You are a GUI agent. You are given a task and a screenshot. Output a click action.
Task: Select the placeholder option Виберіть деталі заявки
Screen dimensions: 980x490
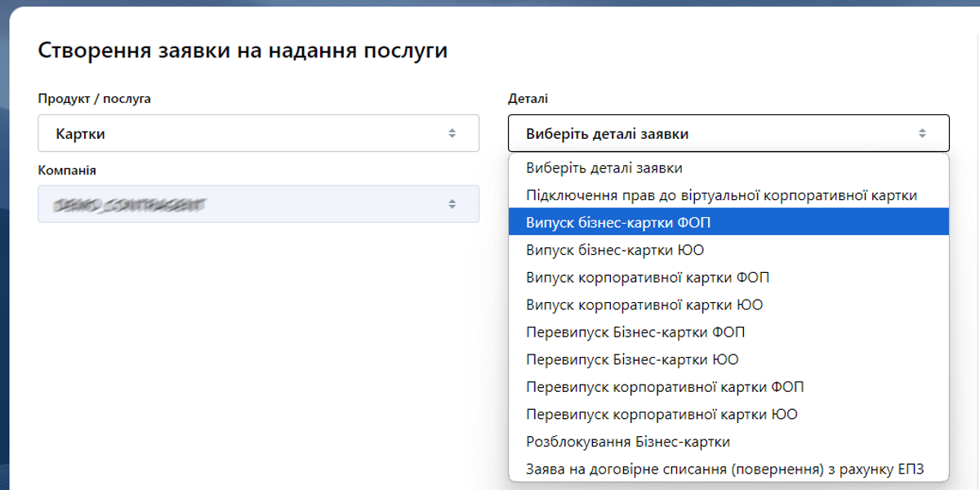click(728, 167)
